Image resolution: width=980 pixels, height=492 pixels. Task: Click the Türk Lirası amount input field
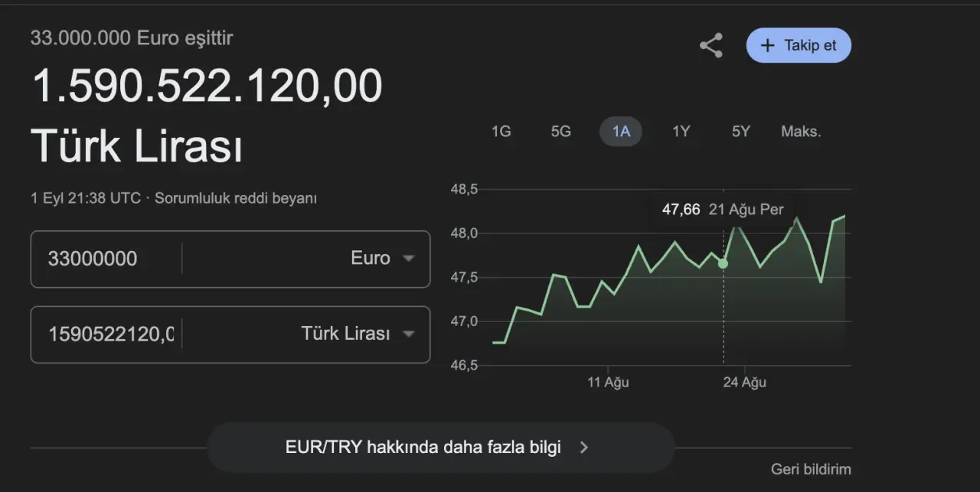point(107,334)
